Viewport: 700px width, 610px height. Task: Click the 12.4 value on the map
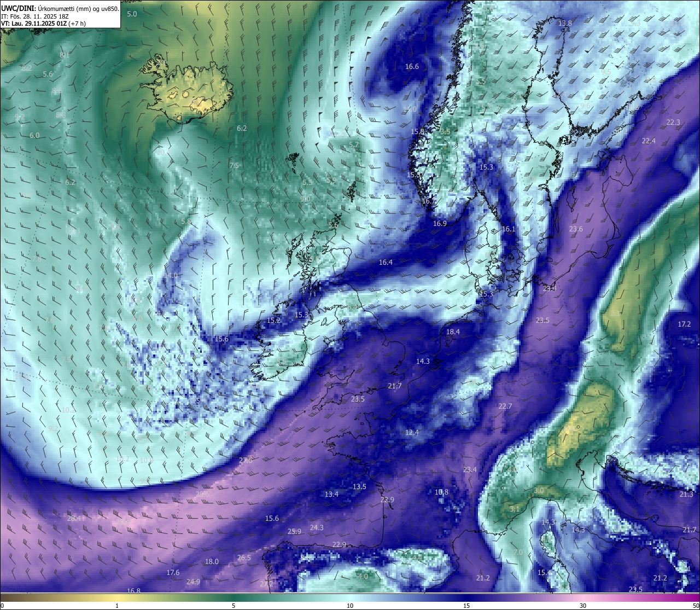click(412, 433)
